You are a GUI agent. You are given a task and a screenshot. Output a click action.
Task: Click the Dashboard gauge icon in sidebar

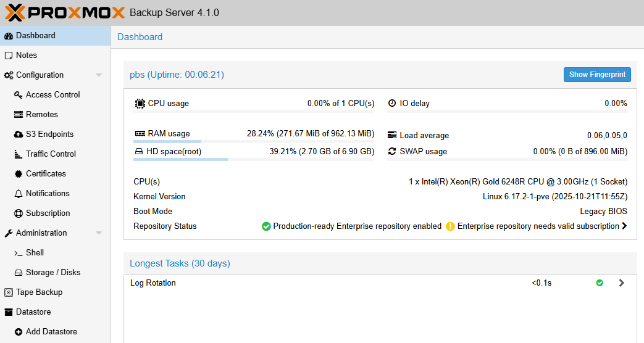[x=9, y=36]
